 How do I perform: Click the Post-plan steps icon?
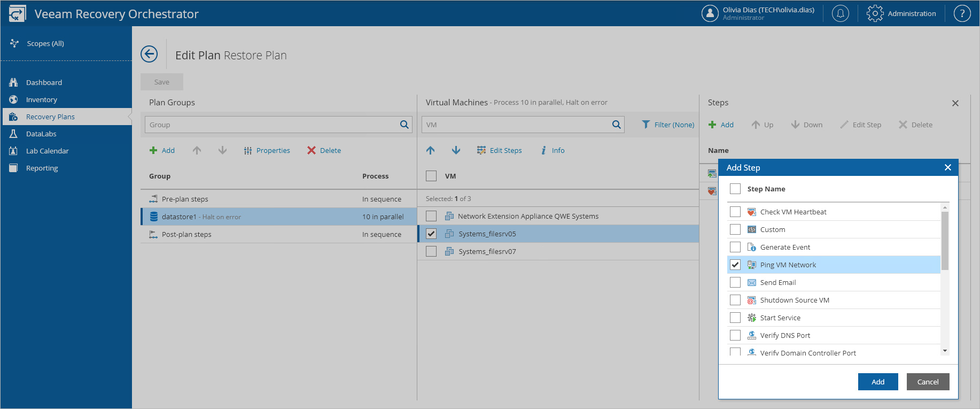(x=153, y=234)
